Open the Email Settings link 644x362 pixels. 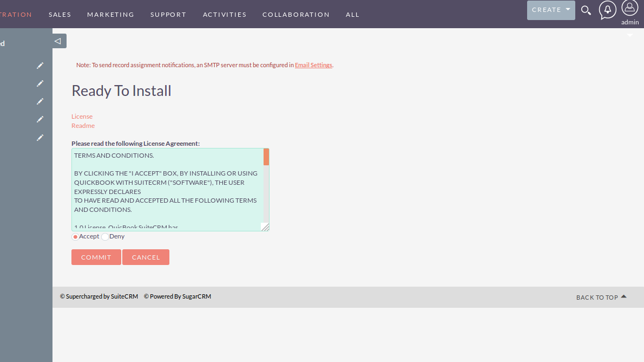pos(313,65)
